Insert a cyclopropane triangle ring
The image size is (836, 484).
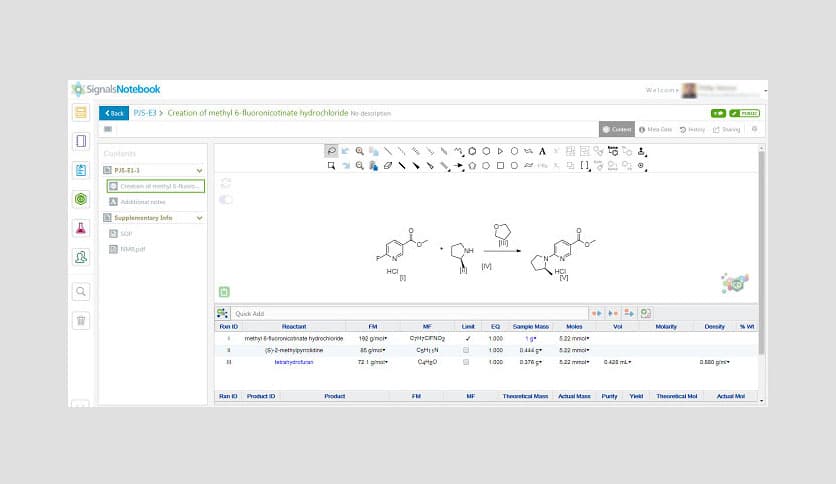click(x=500, y=151)
